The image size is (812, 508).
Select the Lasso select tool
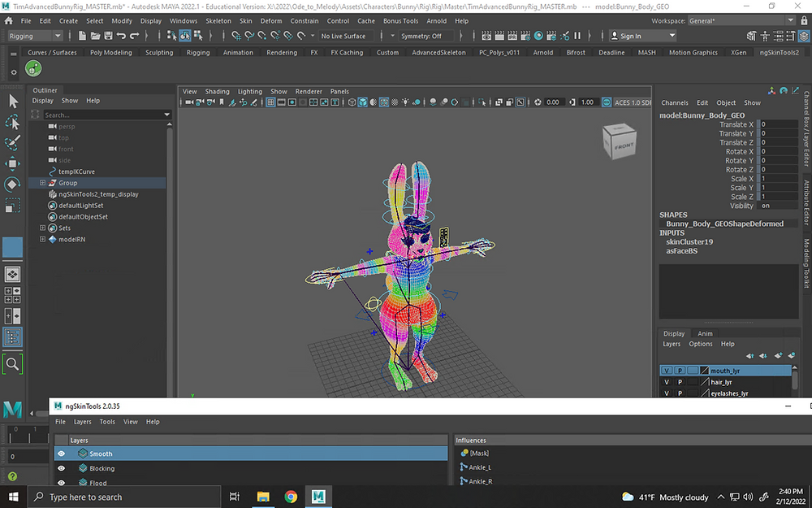[13, 122]
